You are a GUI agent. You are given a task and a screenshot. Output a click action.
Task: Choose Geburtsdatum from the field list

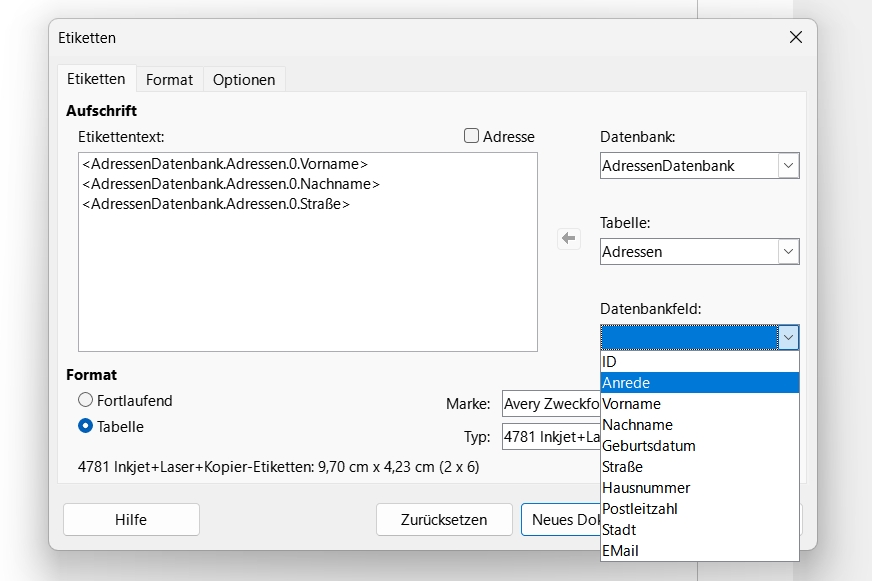[x=700, y=446]
